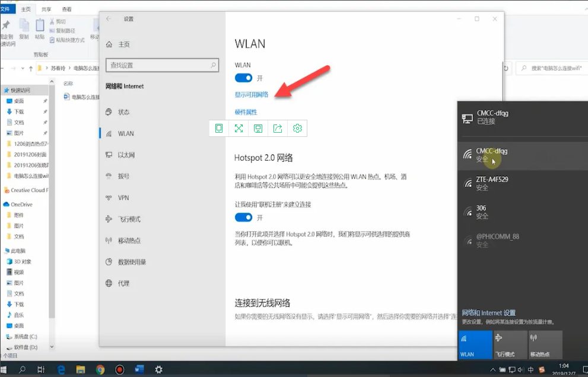Switch to the 查看 ribbon tab
This screenshot has width=588, height=377.
(67, 9)
